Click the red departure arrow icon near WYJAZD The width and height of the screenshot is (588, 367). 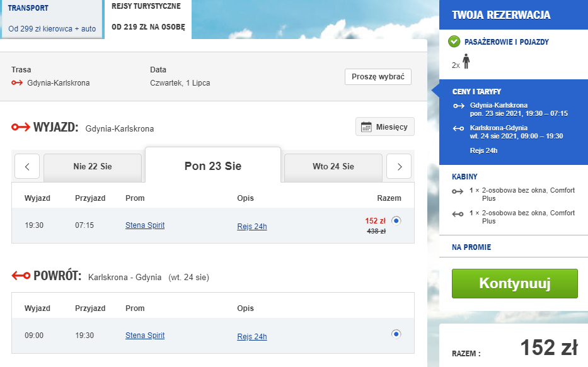pos(21,128)
